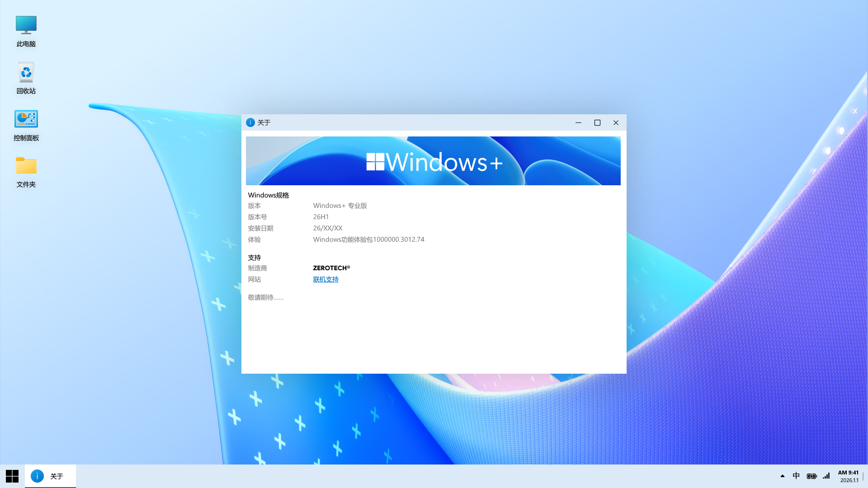
Task: Minimize the 关于 window
Action: click(x=578, y=122)
